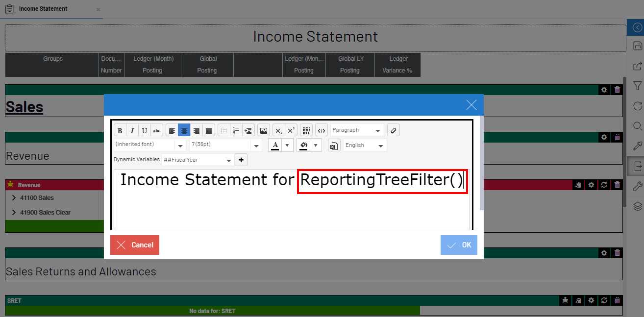This screenshot has height=317, width=644.
Task: Open the Paragraph format dropdown
Action: (357, 130)
